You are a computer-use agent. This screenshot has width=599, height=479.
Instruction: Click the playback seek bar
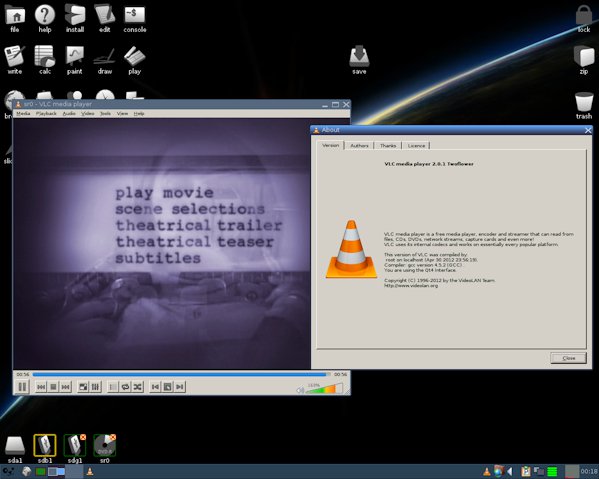[x=181, y=374]
